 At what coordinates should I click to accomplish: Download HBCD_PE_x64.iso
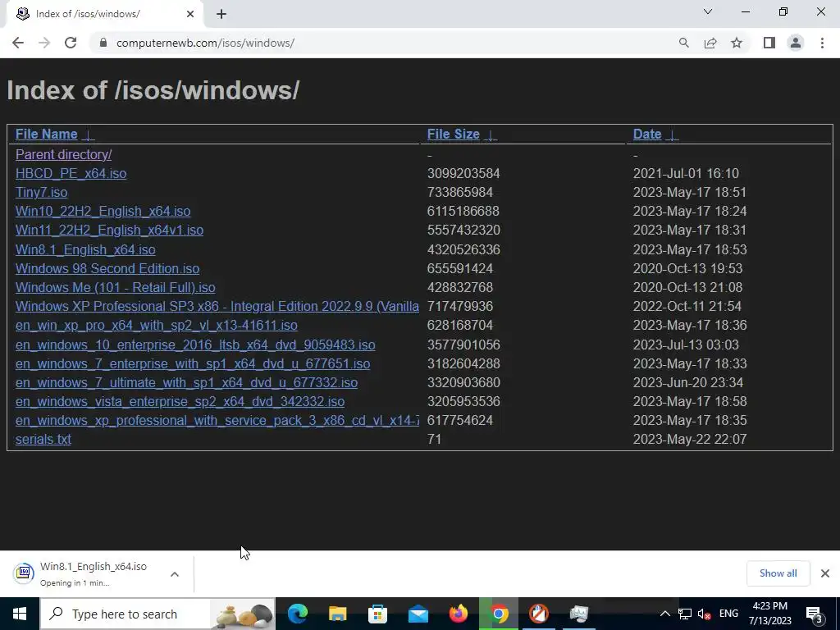click(71, 174)
